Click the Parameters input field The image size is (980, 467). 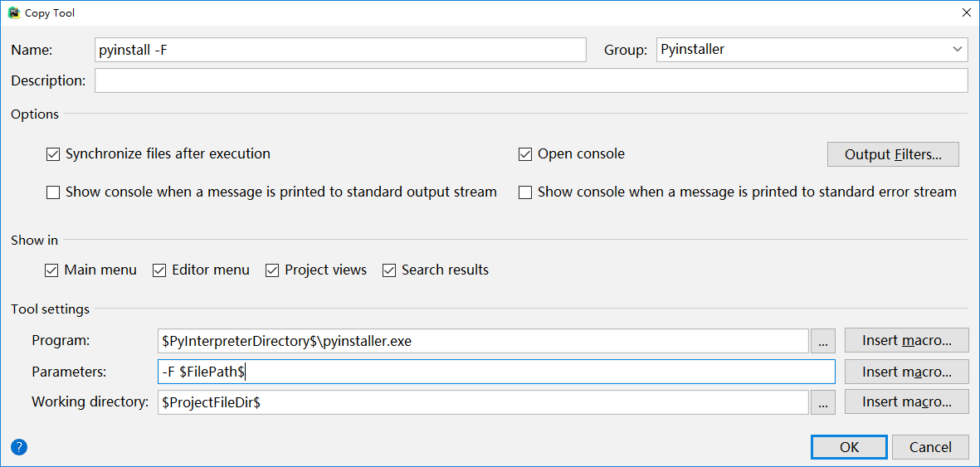[497, 372]
